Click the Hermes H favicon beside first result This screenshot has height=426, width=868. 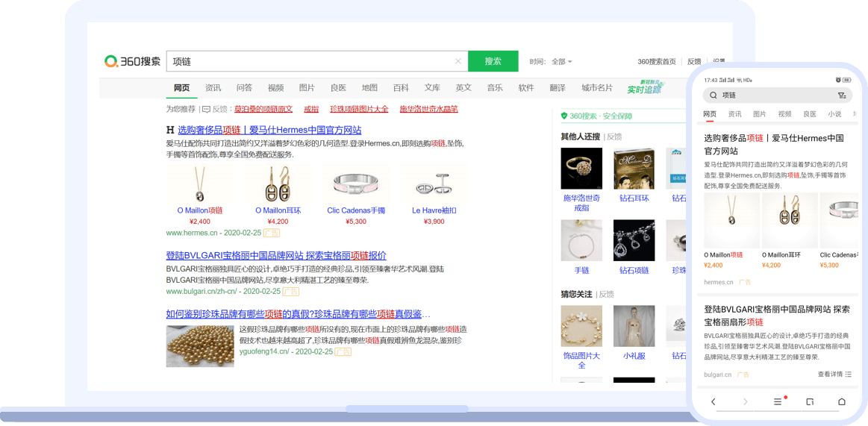point(170,130)
